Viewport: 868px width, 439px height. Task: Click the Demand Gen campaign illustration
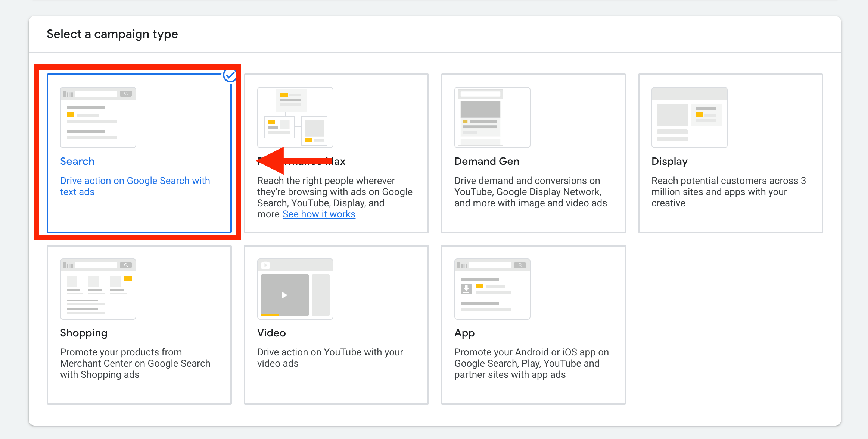point(492,117)
